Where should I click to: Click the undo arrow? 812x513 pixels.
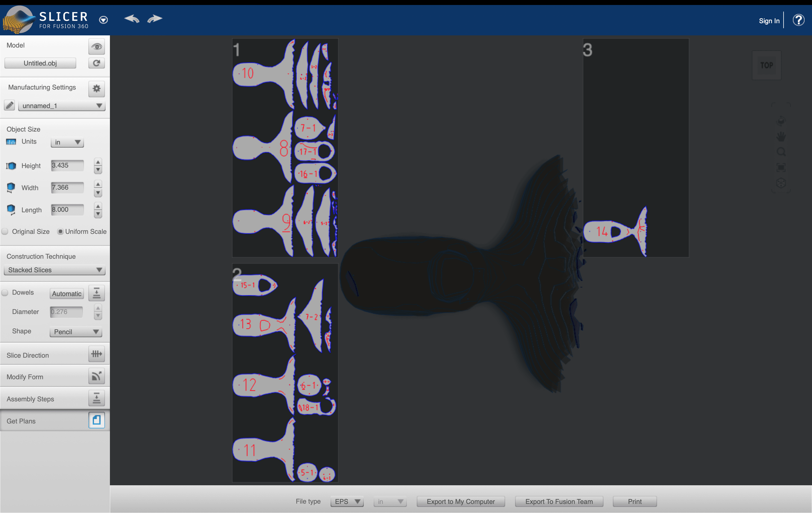131,19
